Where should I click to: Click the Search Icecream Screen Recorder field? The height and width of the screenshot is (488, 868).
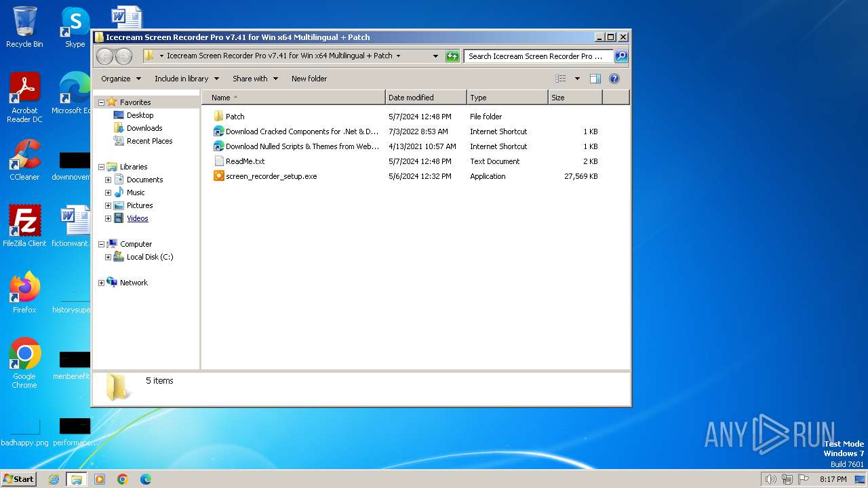point(538,56)
